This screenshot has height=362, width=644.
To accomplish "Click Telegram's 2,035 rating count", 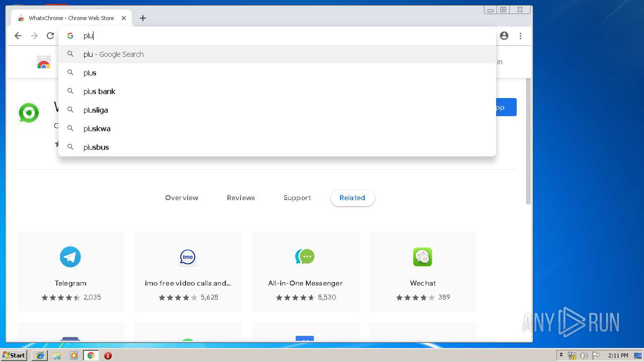I will (x=92, y=297).
